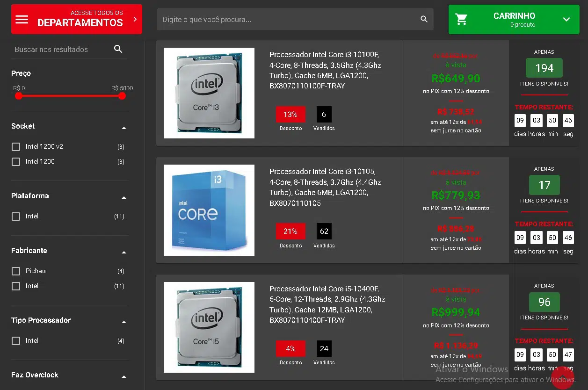The width and height of the screenshot is (588, 390).
Task: Click the Core i5-10400F processor image
Action: click(209, 327)
